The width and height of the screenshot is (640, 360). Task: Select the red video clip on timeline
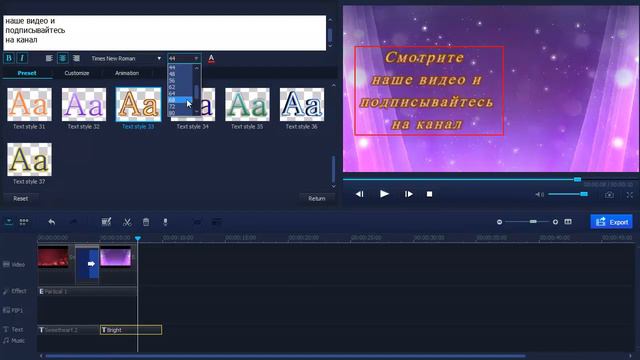[x=53, y=257]
